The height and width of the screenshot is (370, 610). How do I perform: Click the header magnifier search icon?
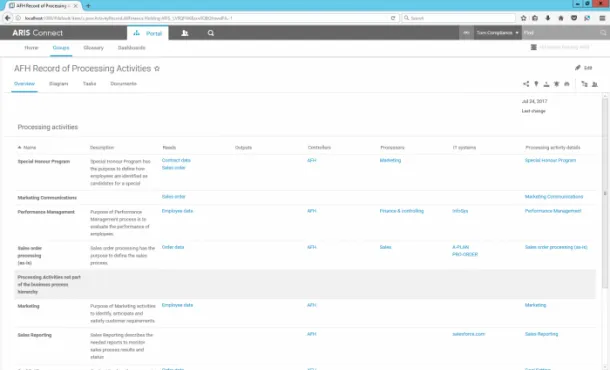click(x=210, y=33)
